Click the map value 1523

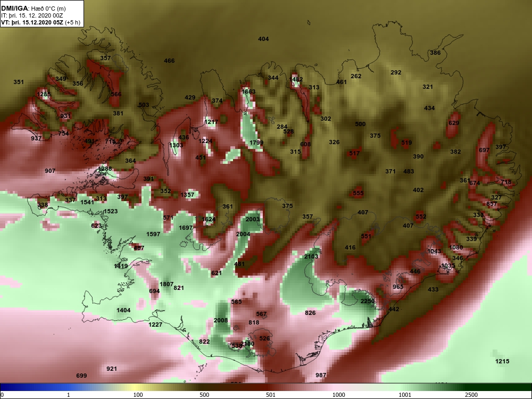click(111, 211)
